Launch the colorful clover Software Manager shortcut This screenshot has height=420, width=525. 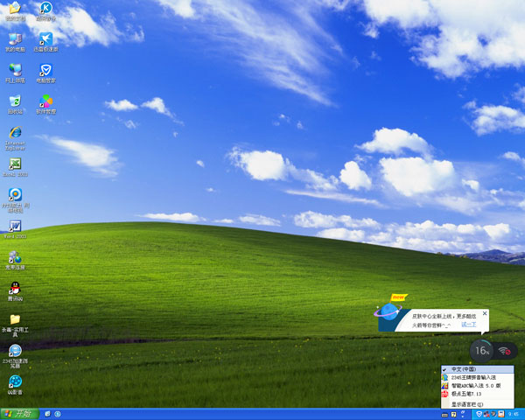45,104
